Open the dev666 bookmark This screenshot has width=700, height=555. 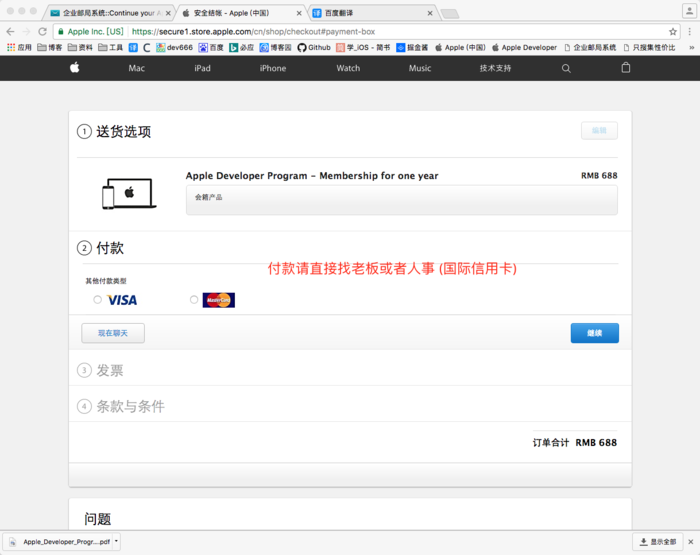175,47
